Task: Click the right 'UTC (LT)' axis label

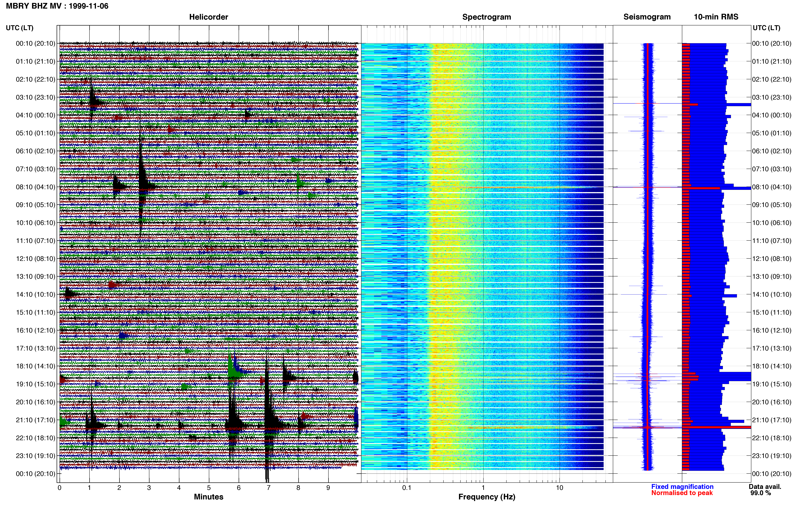Action: click(766, 28)
